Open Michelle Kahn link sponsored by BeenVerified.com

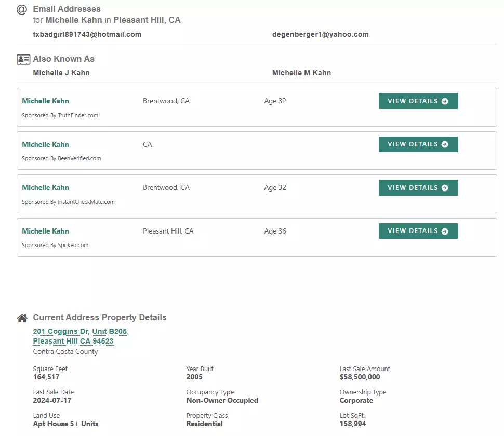[45, 144]
